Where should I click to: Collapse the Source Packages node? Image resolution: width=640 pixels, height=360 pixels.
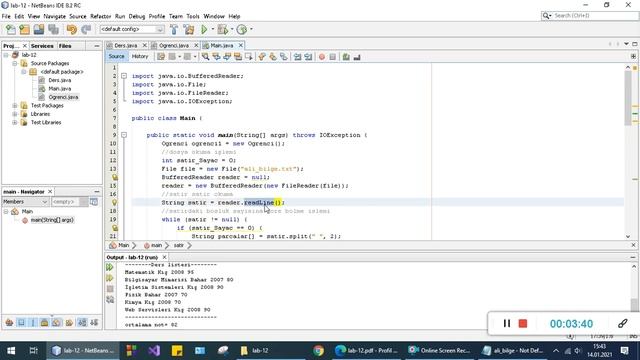click(x=15, y=63)
